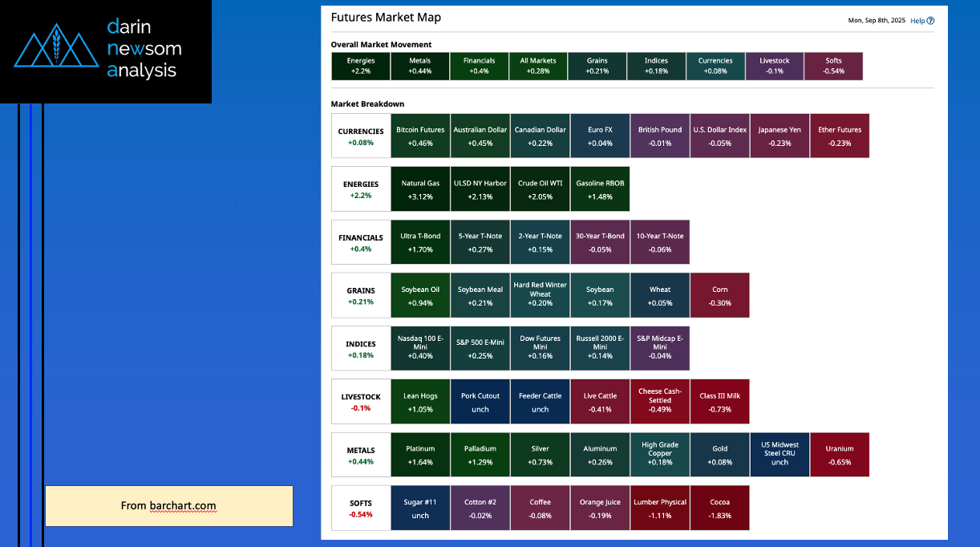
Task: Click the Ultra T-Bond tile
Action: pos(420,242)
